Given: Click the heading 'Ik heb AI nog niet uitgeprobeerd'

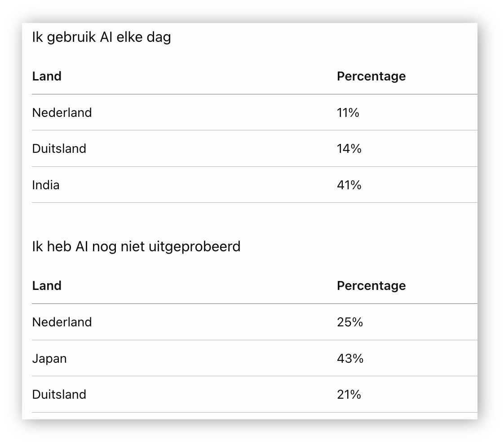Looking at the screenshot, I should click(x=136, y=247).
